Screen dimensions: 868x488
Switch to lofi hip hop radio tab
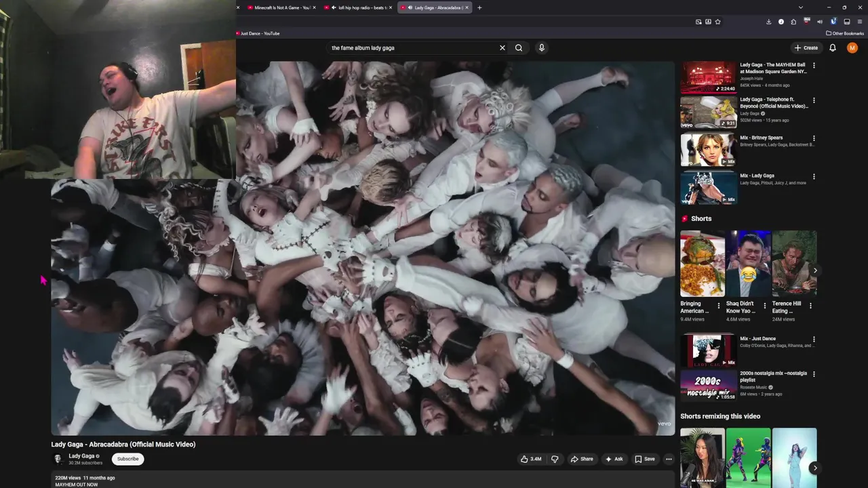click(x=357, y=7)
